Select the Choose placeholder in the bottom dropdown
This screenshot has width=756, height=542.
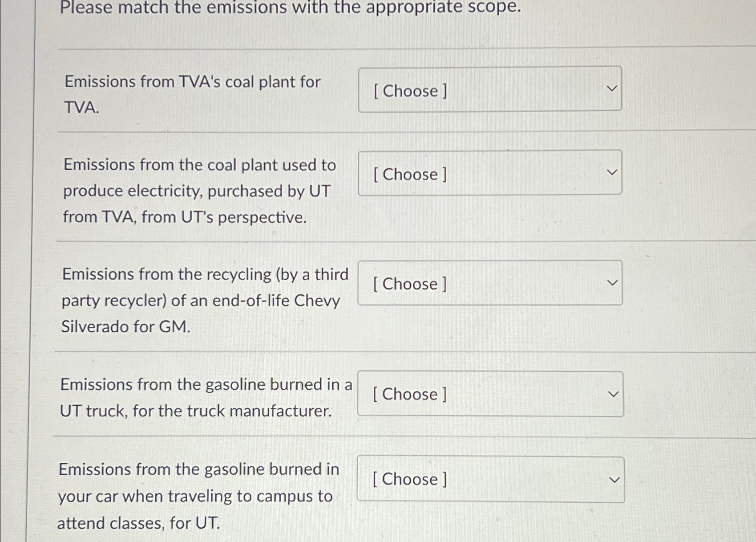point(409,479)
